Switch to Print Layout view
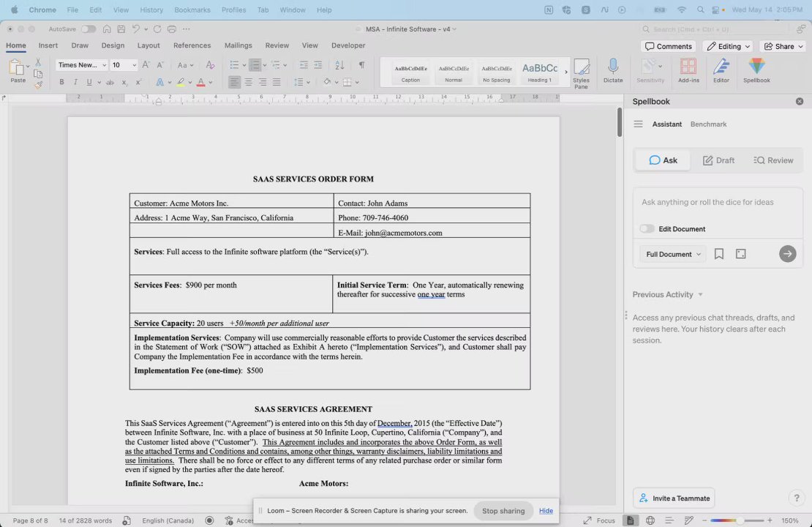This screenshot has height=527, width=812. click(x=631, y=520)
